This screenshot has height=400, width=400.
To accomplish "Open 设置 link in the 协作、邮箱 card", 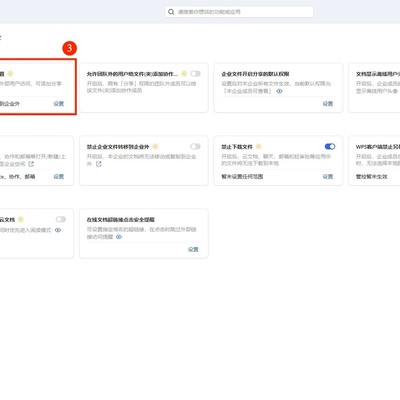I will (x=59, y=176).
